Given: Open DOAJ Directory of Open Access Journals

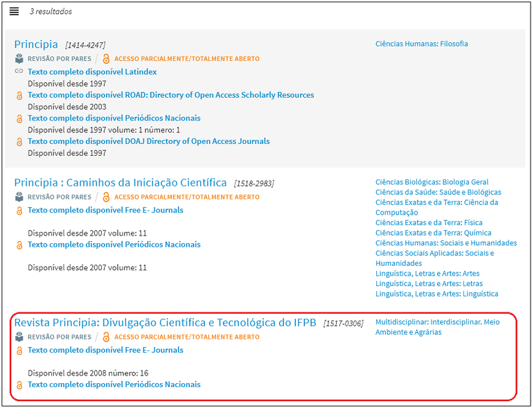Looking at the screenshot, I should pos(148,141).
